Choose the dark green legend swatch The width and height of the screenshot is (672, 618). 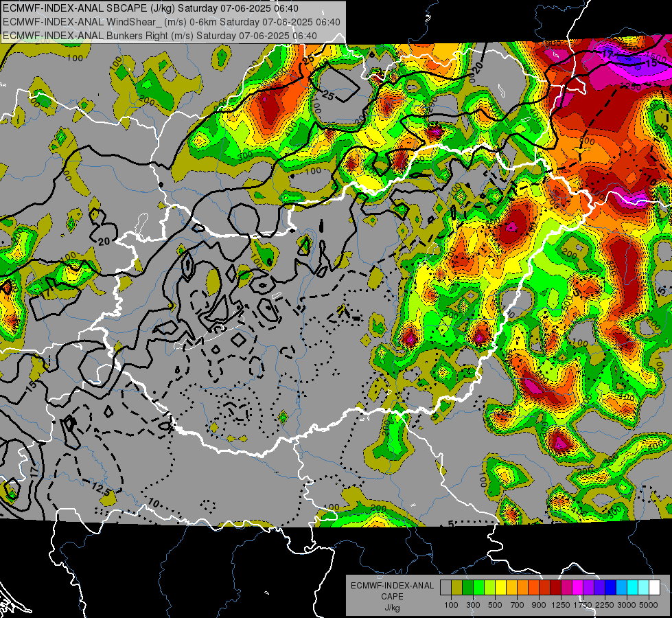coord(468,588)
